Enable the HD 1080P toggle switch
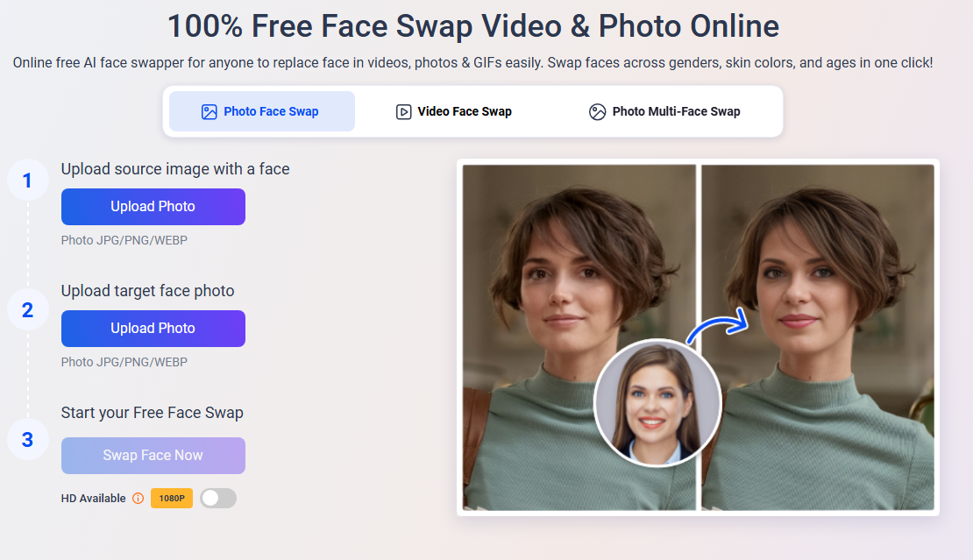The image size is (973, 560). (217, 498)
